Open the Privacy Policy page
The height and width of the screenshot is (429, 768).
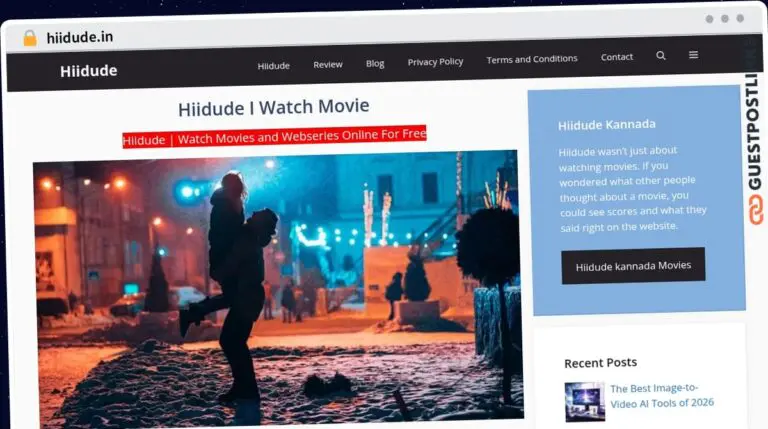[x=435, y=62]
